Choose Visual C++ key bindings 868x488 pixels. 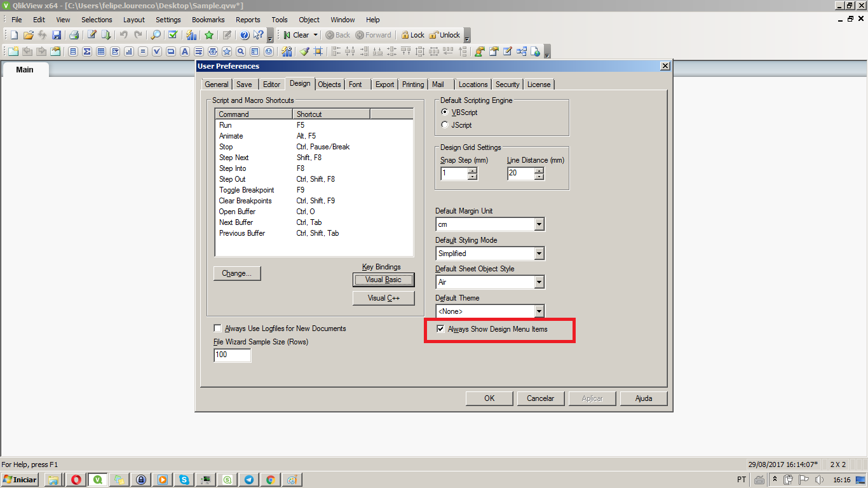pos(383,298)
